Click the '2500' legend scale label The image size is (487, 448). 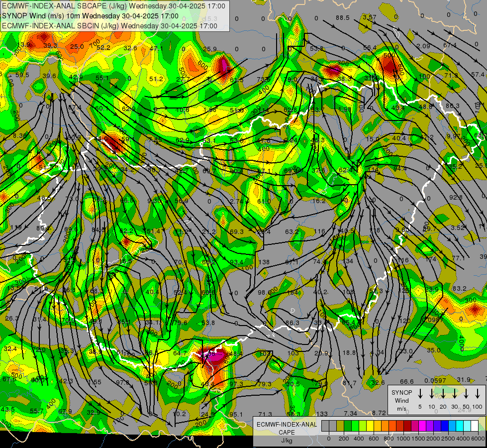(448, 439)
